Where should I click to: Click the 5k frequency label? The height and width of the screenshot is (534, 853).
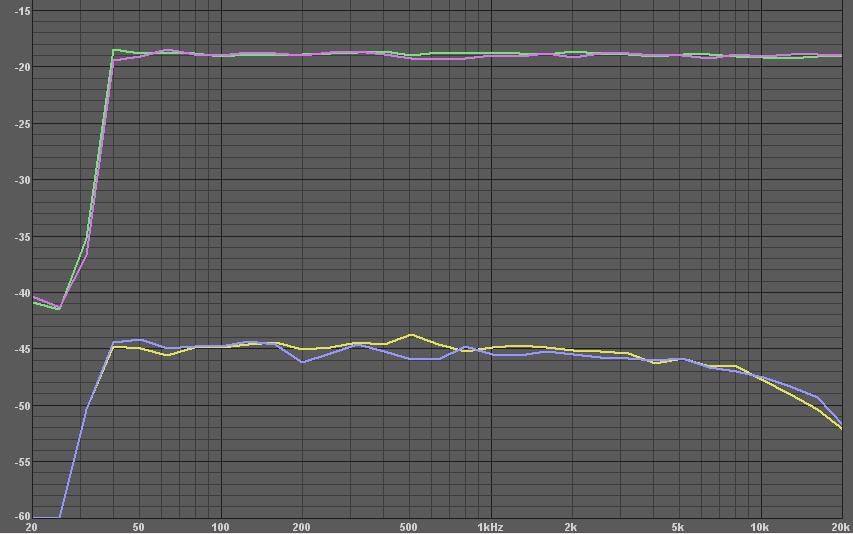coord(677,527)
